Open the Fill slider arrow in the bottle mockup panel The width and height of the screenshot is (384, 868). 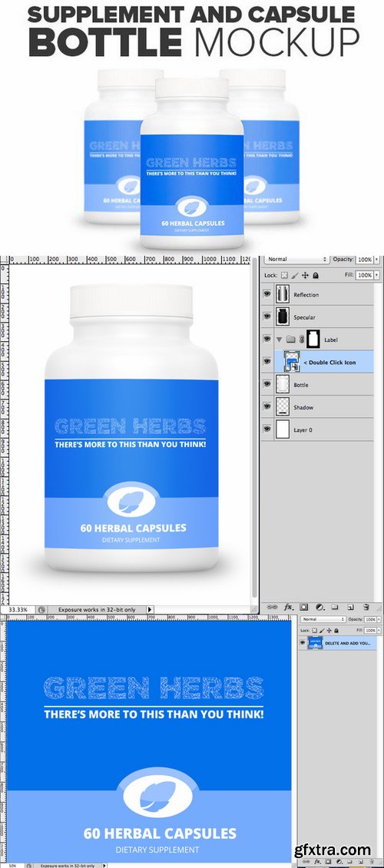pos(377,275)
